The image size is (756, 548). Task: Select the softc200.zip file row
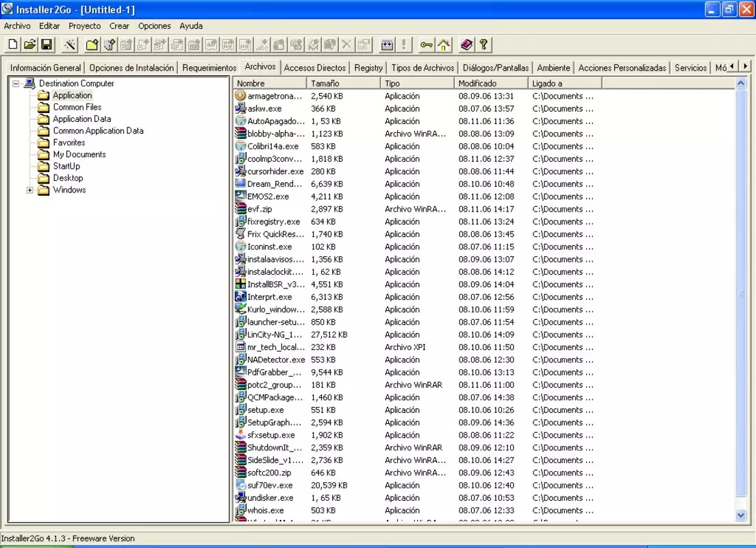pyautogui.click(x=418, y=472)
